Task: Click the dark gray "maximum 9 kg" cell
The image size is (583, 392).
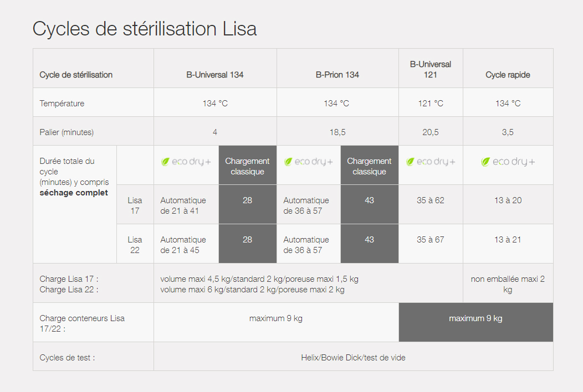Action: (x=475, y=318)
